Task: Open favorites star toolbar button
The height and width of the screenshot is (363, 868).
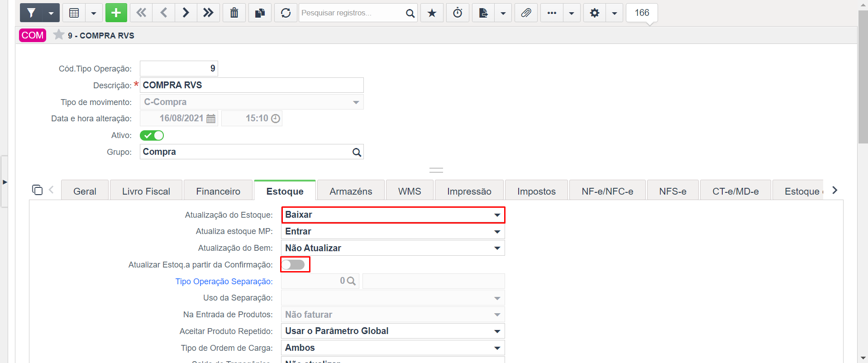Action: click(432, 13)
